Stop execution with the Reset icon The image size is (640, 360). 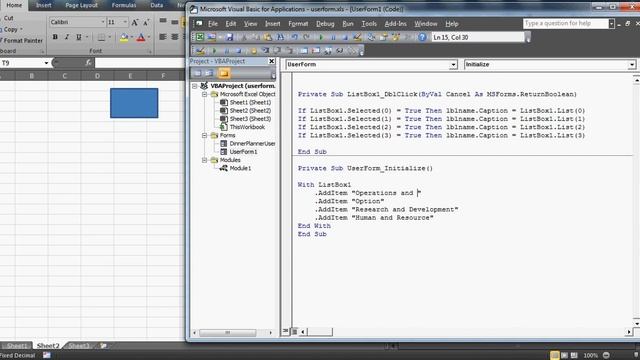[345, 37]
